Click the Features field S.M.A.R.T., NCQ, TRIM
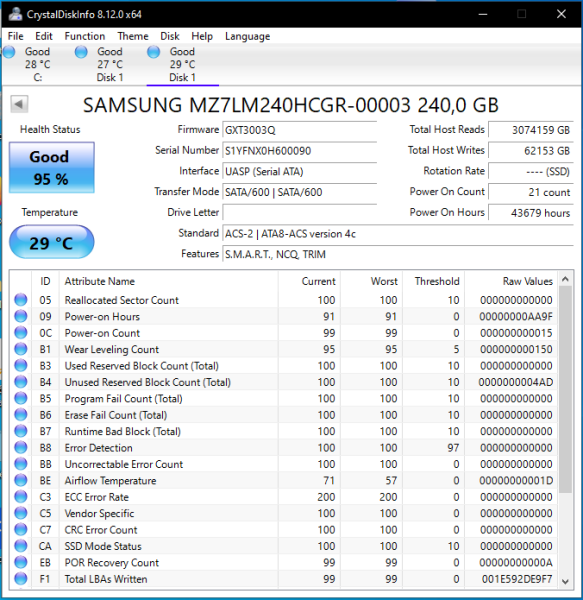The height and width of the screenshot is (600, 583). click(x=398, y=254)
